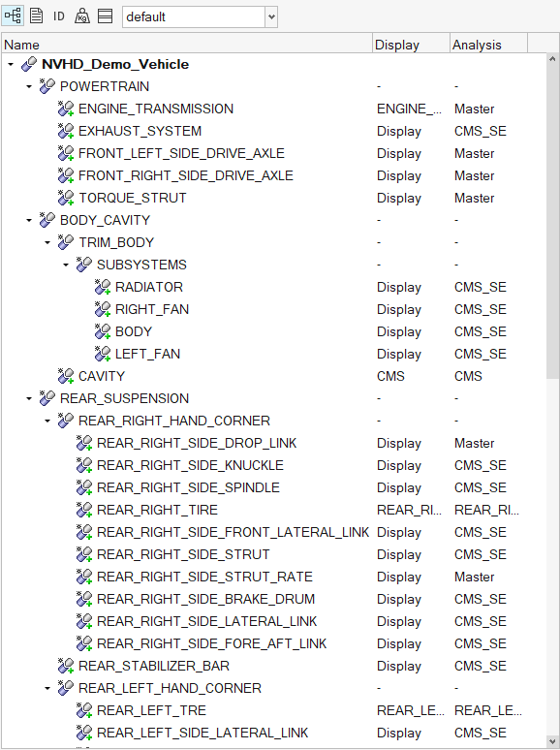Click the LEFT_FAN module icon
The height and width of the screenshot is (750, 560).
tap(103, 354)
